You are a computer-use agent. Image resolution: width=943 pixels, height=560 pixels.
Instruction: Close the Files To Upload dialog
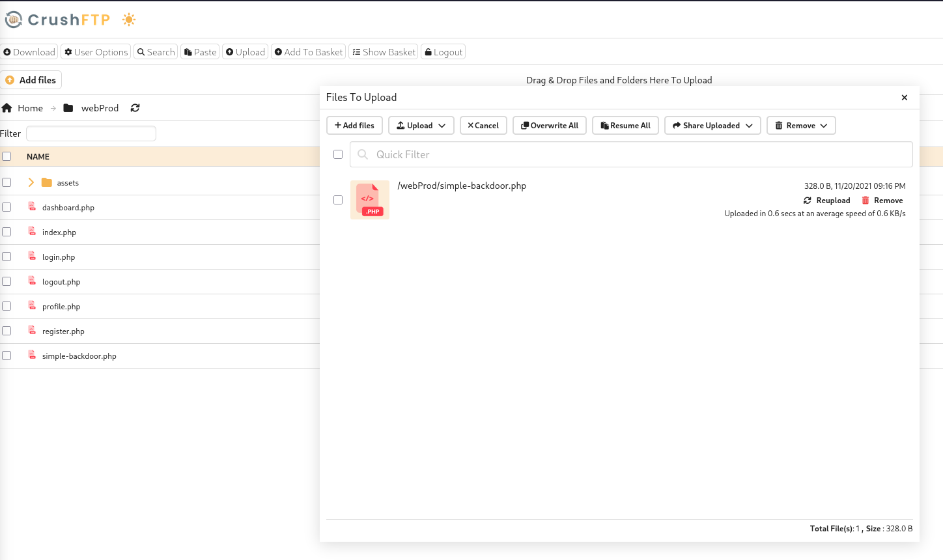pos(904,98)
